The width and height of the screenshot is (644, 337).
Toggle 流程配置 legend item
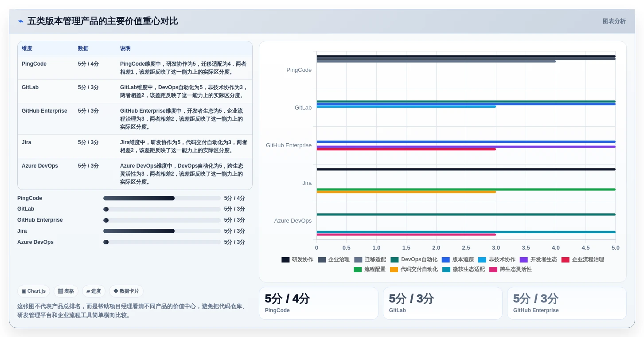point(370,270)
